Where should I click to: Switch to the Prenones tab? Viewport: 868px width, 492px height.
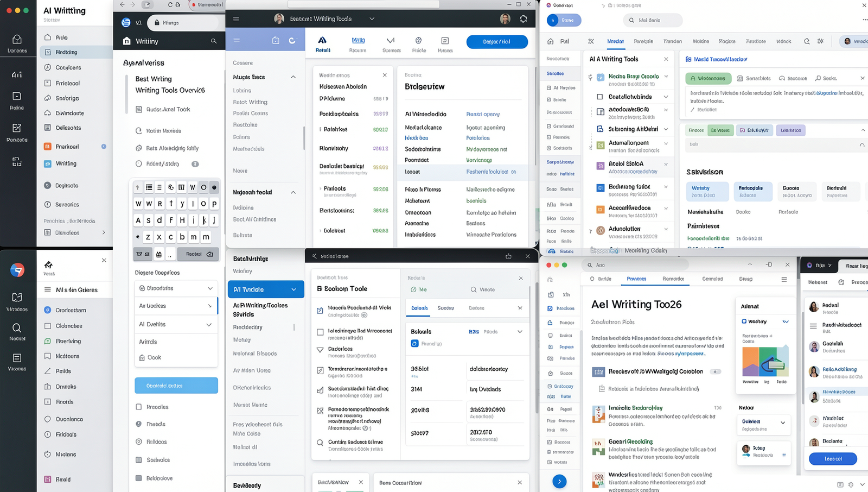(636, 279)
